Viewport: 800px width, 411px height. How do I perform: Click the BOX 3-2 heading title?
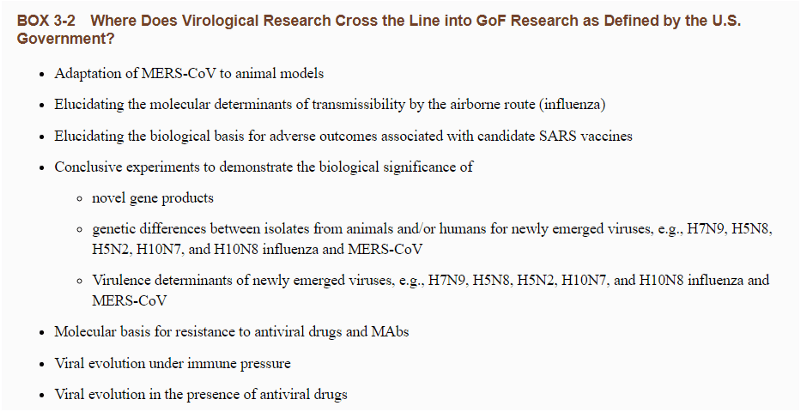(379, 30)
